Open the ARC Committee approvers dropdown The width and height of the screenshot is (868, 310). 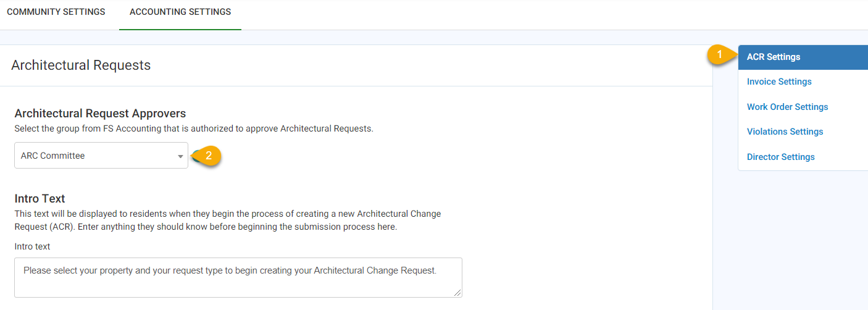pyautogui.click(x=101, y=156)
